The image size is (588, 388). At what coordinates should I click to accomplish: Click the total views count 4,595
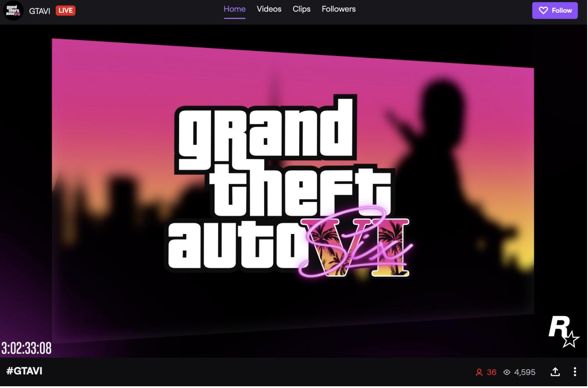click(525, 373)
